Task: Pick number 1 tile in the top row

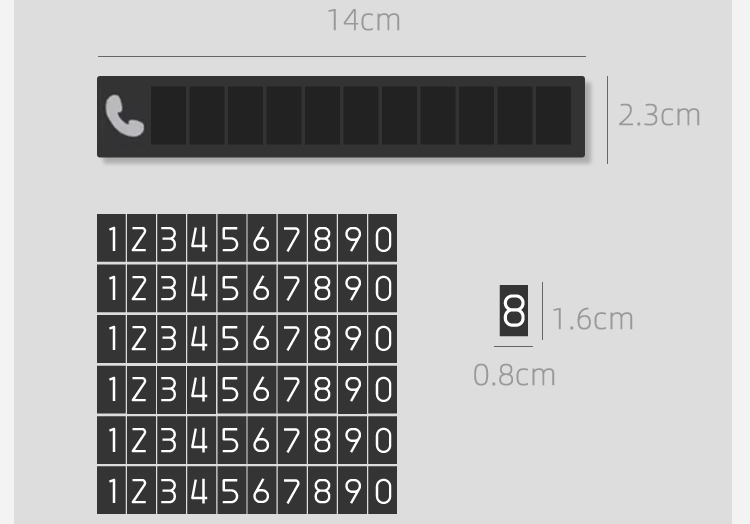Action: pyautogui.click(x=111, y=238)
